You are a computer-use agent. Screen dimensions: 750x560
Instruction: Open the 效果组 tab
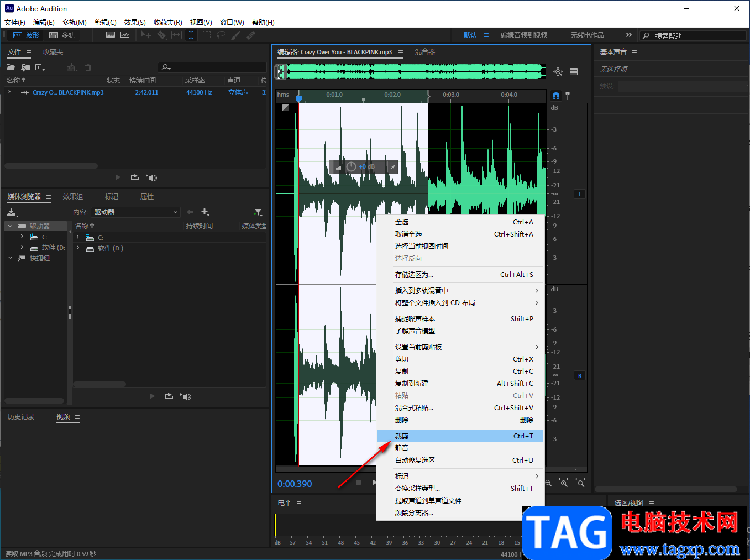pos(73,197)
